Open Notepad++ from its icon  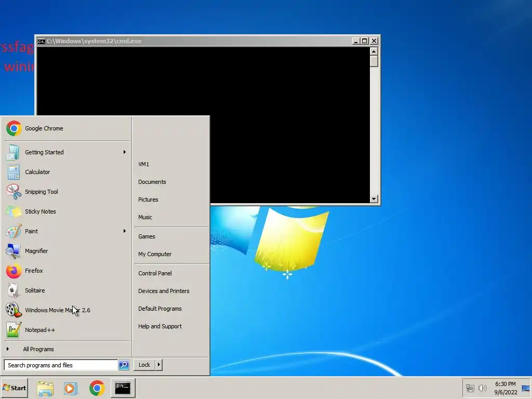14,330
